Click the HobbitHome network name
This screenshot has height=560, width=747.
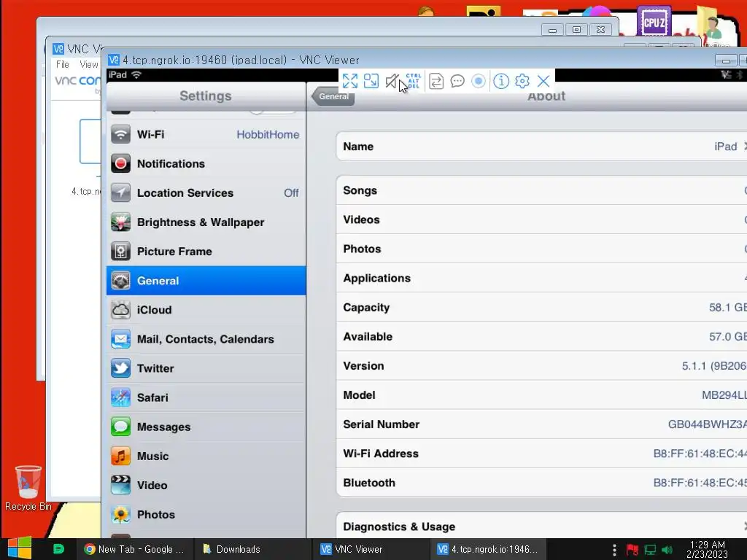click(x=268, y=135)
